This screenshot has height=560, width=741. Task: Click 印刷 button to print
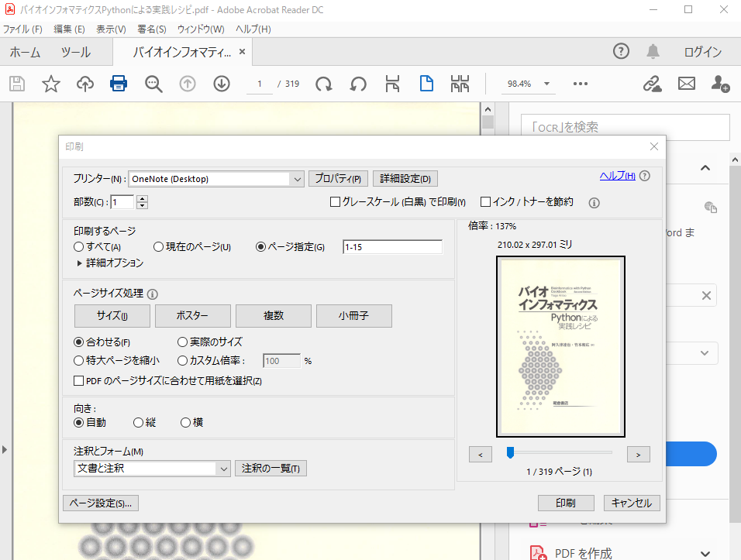point(566,503)
